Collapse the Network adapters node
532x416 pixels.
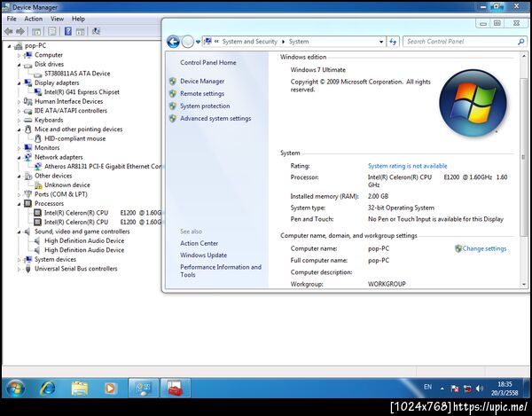(19, 158)
